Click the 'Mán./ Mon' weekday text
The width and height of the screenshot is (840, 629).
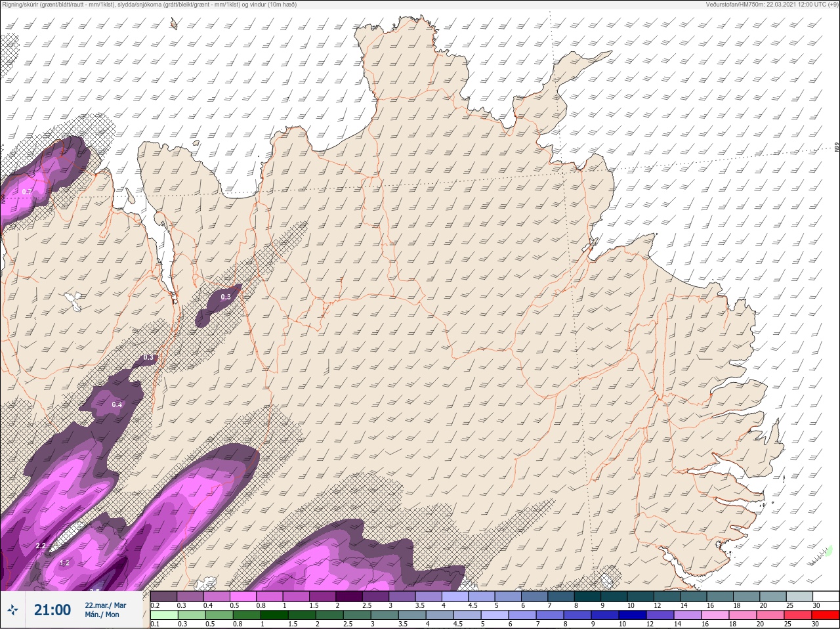pyautogui.click(x=102, y=615)
